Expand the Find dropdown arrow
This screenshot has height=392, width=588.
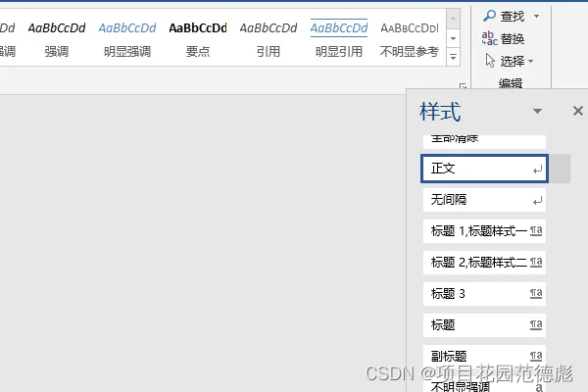pos(537,16)
